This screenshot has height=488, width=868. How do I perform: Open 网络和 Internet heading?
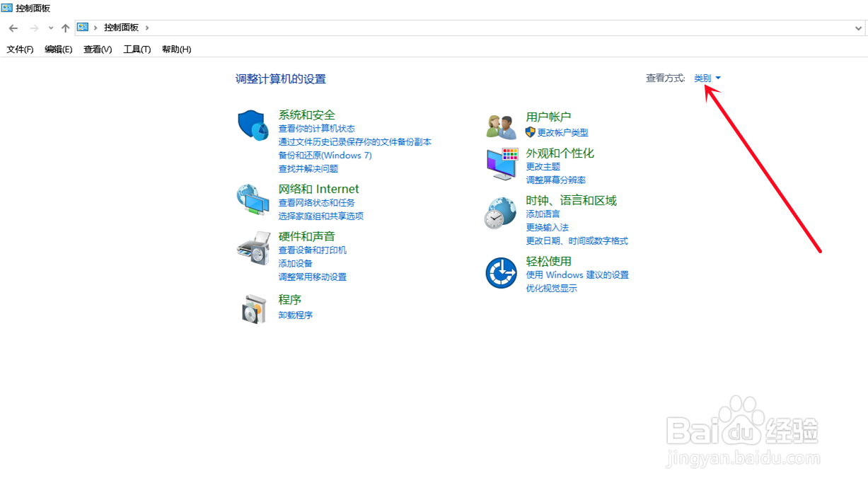tap(319, 189)
